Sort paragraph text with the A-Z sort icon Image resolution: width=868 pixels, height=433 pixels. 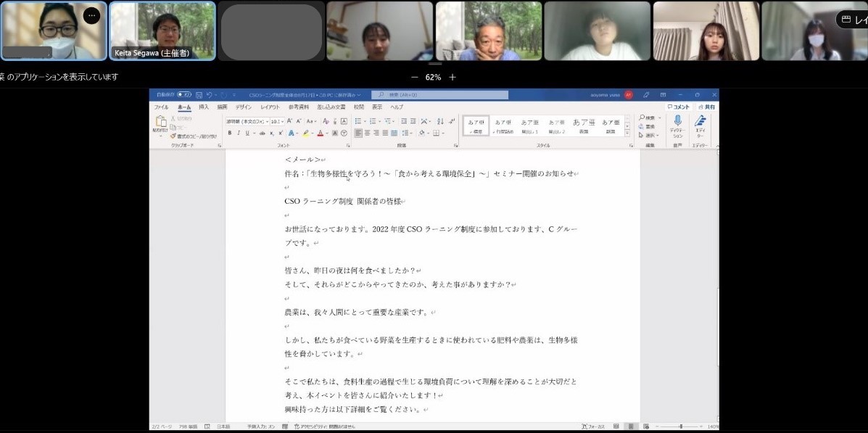[x=441, y=120]
